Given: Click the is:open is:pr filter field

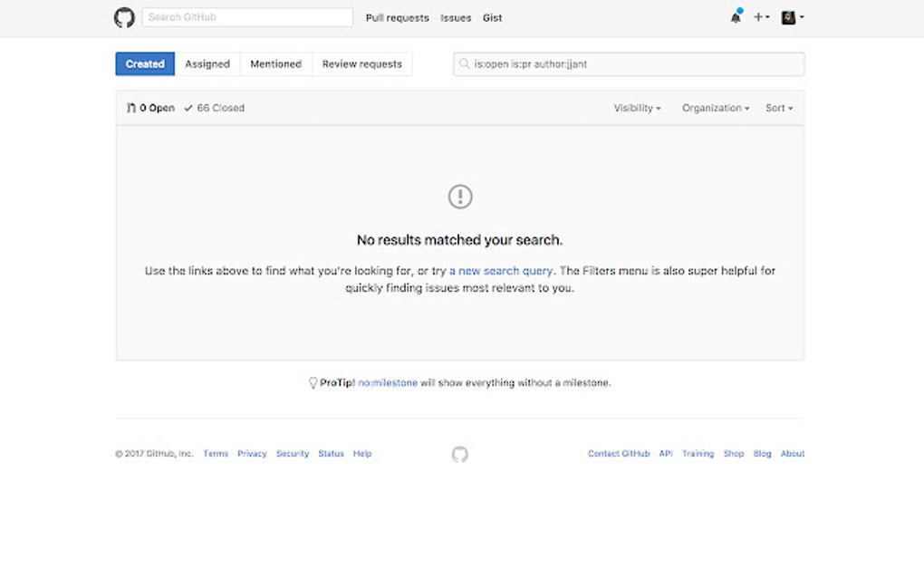Looking at the screenshot, I should (x=629, y=63).
